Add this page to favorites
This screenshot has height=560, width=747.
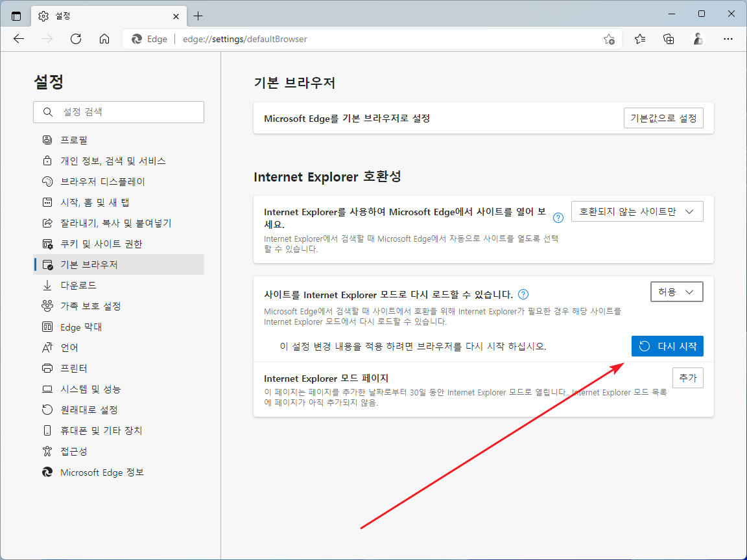pyautogui.click(x=609, y=39)
